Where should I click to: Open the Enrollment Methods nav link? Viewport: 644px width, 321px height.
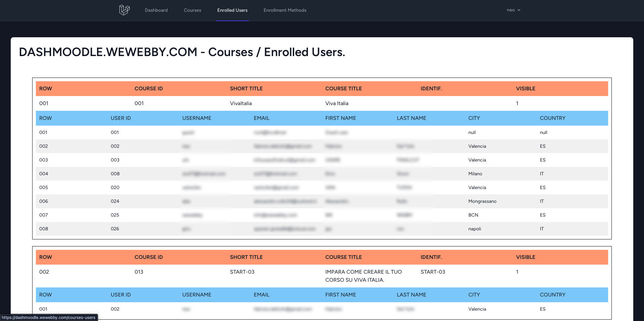(x=285, y=10)
